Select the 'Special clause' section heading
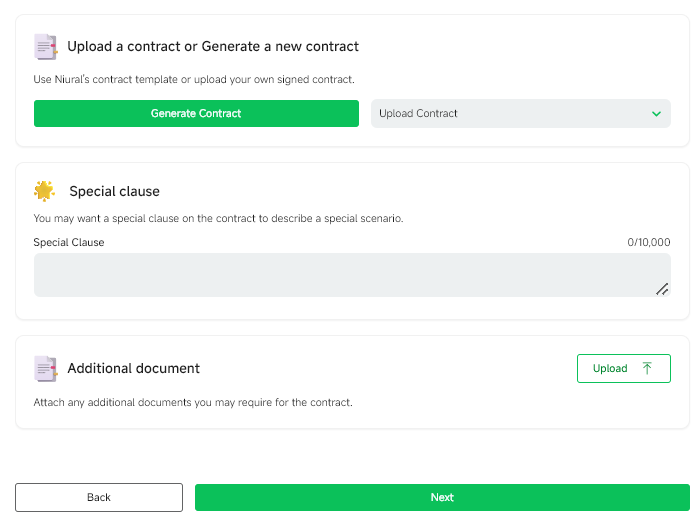 click(x=115, y=191)
